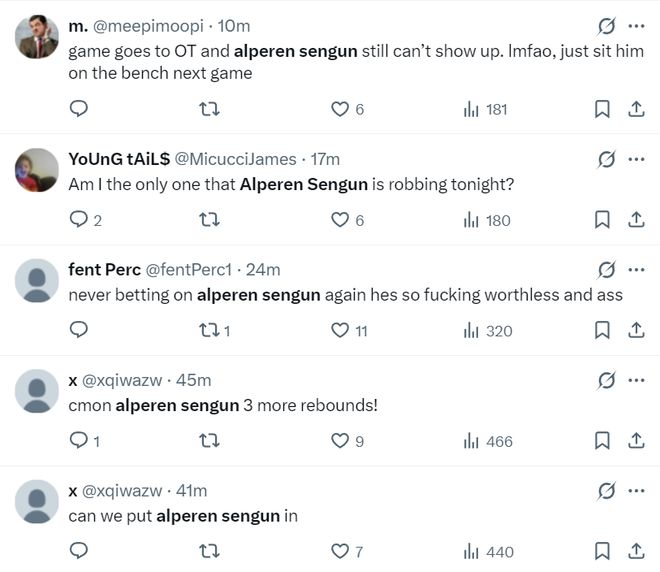Open the 10m timestamp on meepimoopi tweet
The width and height of the screenshot is (660, 572).
click(x=233, y=25)
